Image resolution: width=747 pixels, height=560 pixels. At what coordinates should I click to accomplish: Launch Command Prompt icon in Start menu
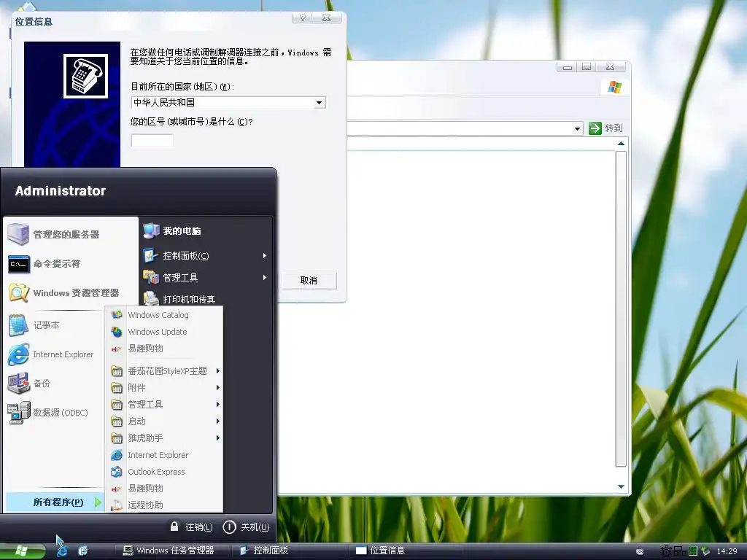coord(18,263)
